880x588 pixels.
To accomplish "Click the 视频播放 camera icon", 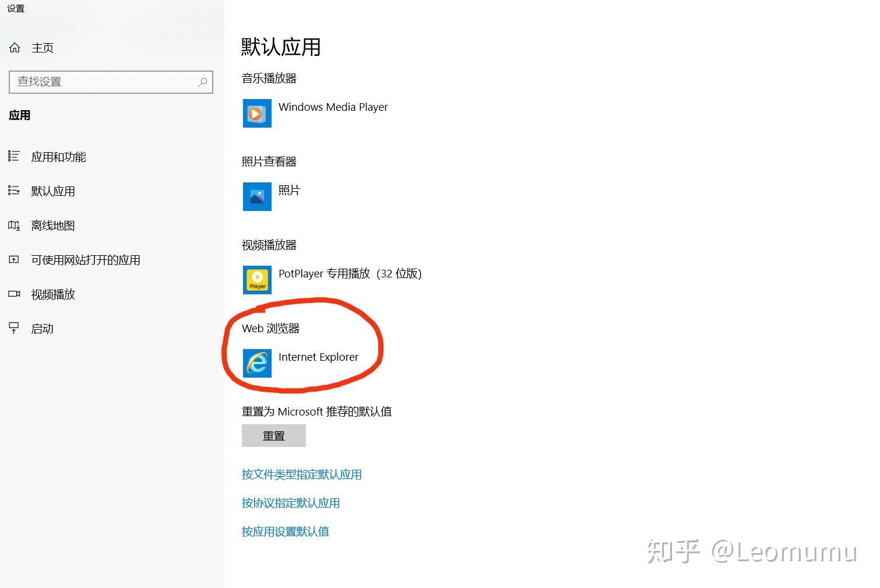I will pyautogui.click(x=14, y=294).
